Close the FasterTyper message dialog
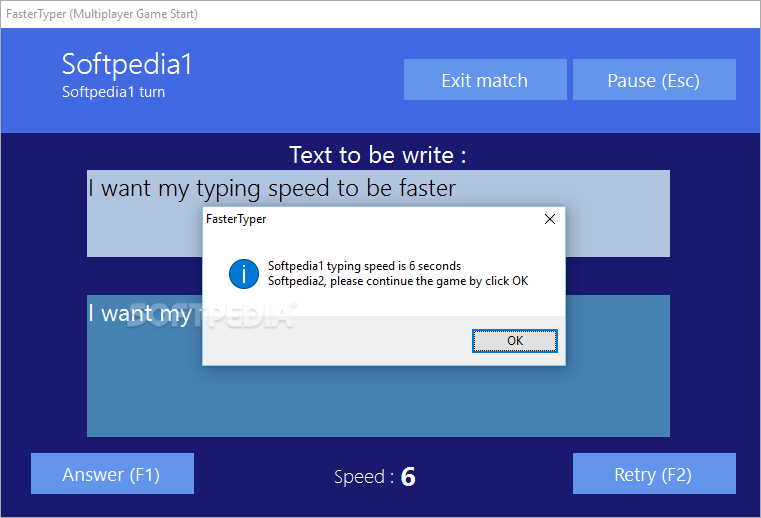The width and height of the screenshot is (761, 518). tap(550, 219)
